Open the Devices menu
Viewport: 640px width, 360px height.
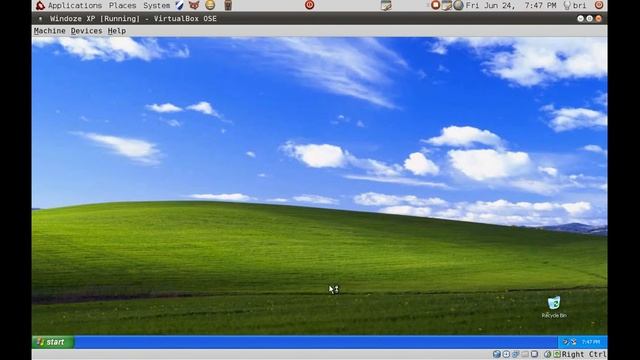(87, 31)
